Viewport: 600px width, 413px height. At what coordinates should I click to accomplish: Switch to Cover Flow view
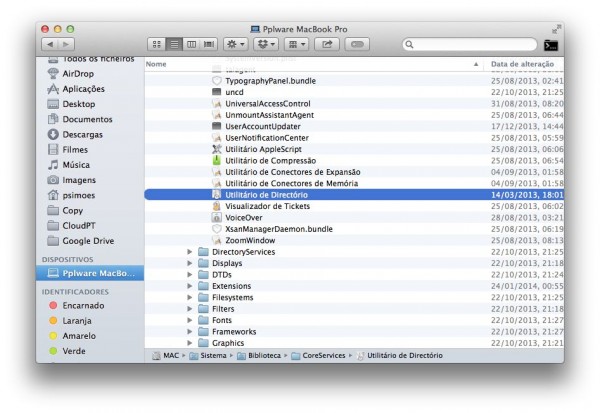click(x=209, y=44)
